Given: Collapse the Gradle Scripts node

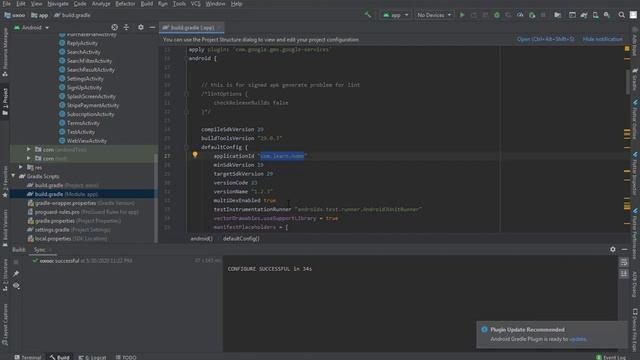Looking at the screenshot, I should [13, 176].
